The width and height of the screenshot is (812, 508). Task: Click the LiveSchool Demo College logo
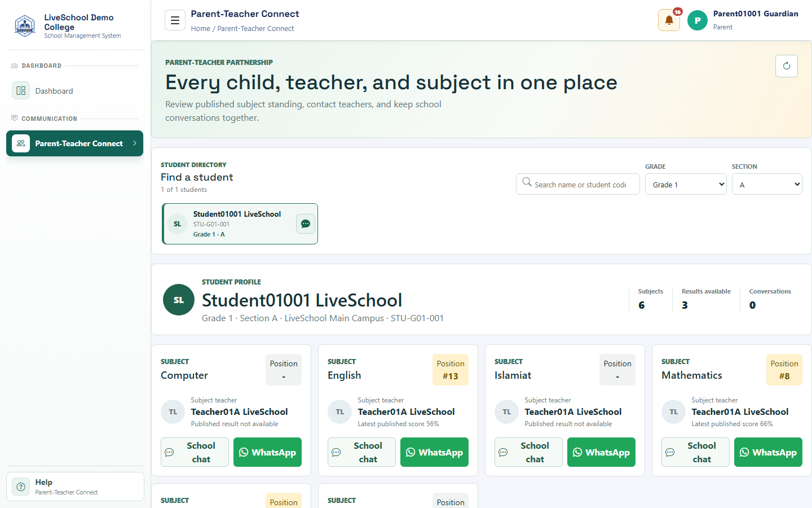(x=24, y=26)
